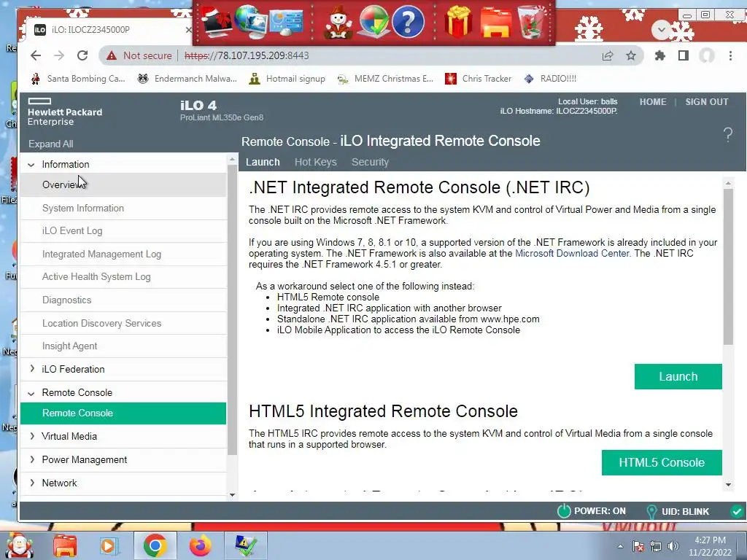Open the Chris Tracker bookmark
Image resolution: width=747 pixels, height=560 pixels.
[479, 79]
